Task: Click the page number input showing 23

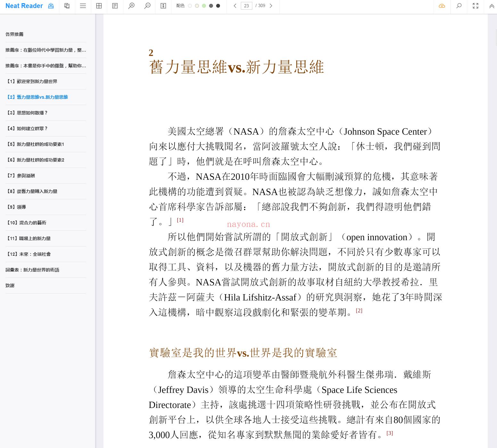Action: (246, 6)
